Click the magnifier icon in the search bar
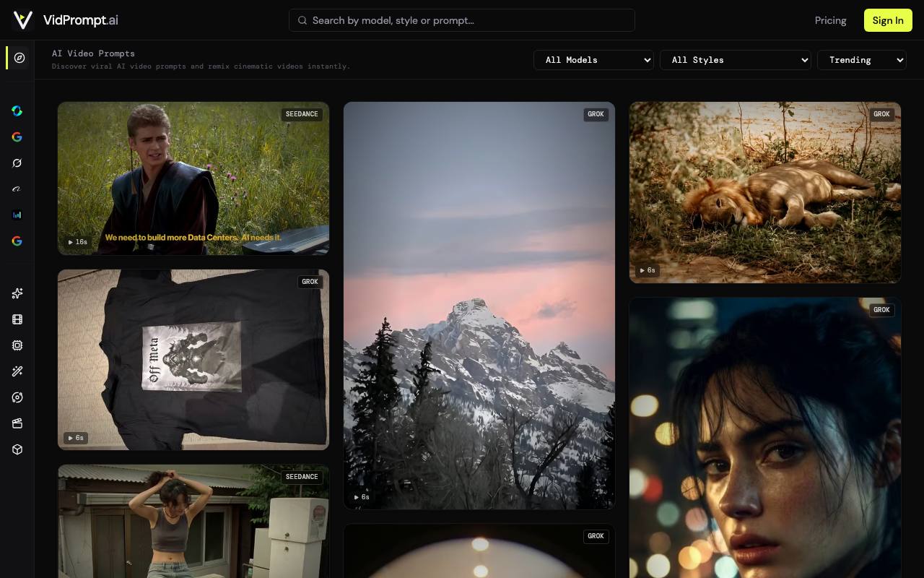The image size is (924, 578). tap(302, 20)
